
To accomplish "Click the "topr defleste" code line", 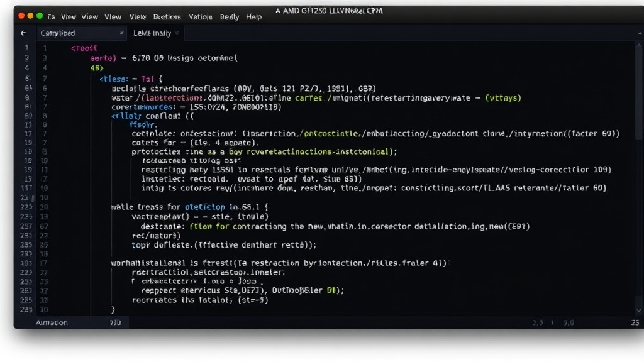I will pyautogui.click(x=225, y=245).
